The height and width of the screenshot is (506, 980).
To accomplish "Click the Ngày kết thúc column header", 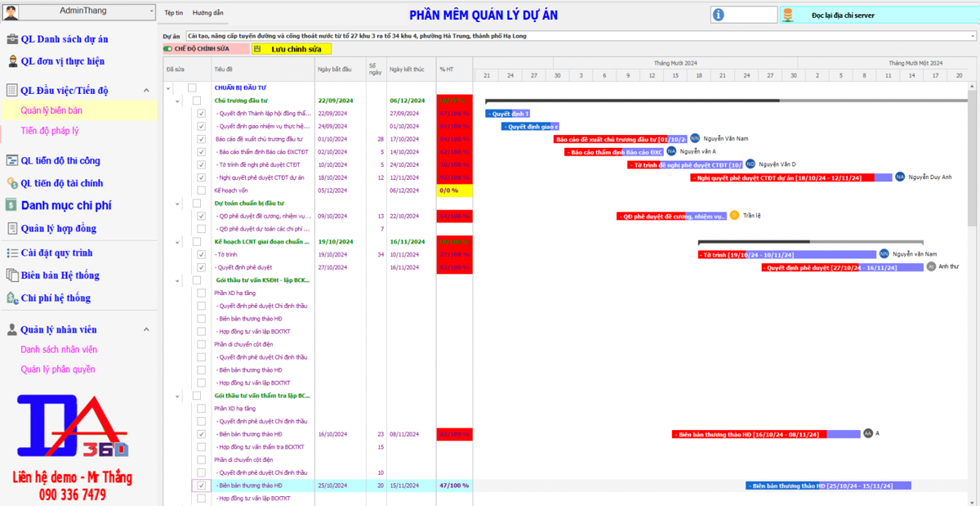I will 412,69.
